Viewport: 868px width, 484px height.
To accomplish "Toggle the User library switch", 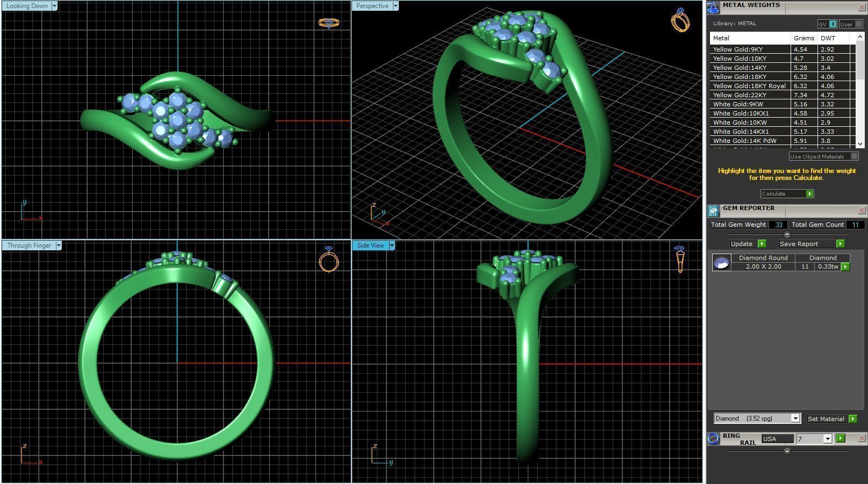I will point(850,24).
